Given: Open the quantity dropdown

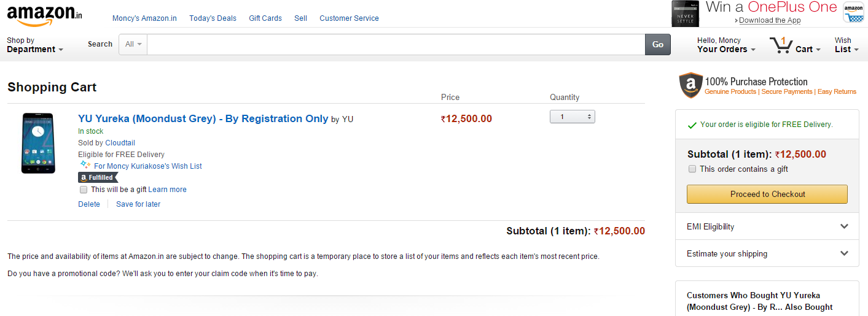Looking at the screenshot, I should (x=572, y=117).
